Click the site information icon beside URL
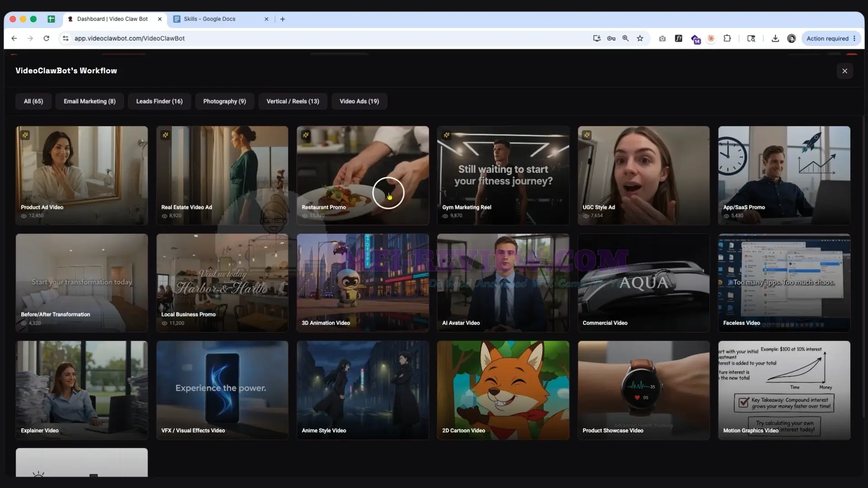 point(66,38)
